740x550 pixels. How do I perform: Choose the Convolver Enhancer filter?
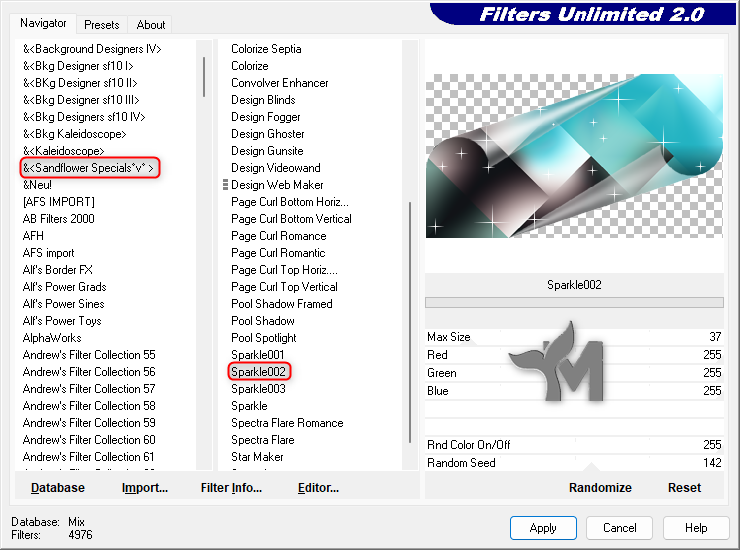279,83
